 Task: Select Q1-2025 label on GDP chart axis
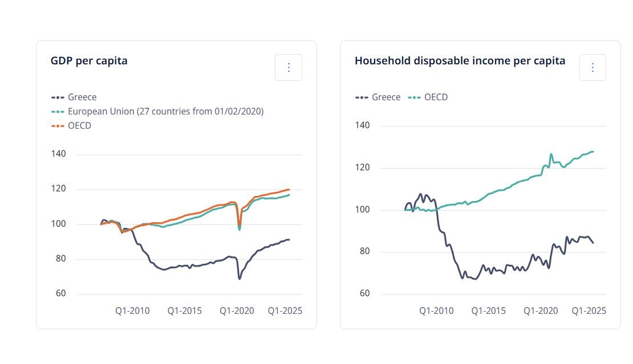point(285,311)
